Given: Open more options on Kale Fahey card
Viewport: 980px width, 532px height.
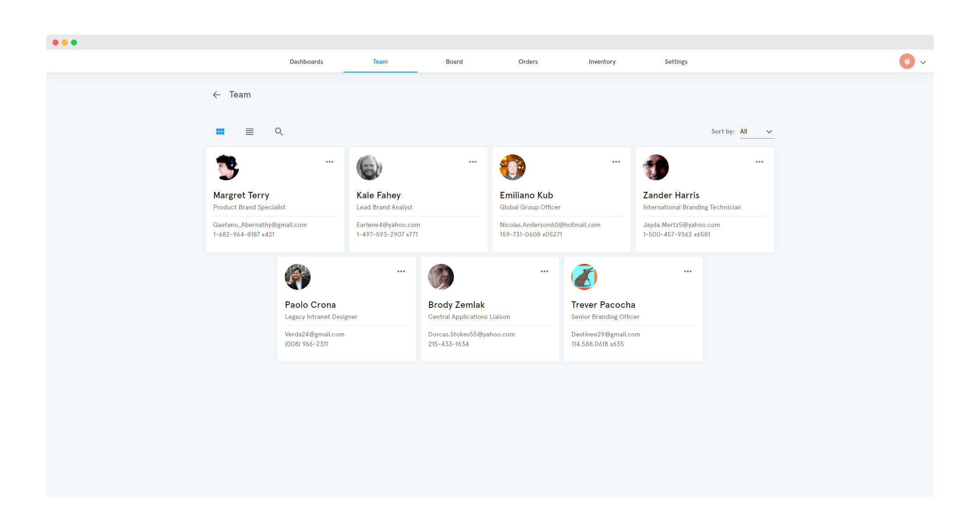Looking at the screenshot, I should click(472, 162).
